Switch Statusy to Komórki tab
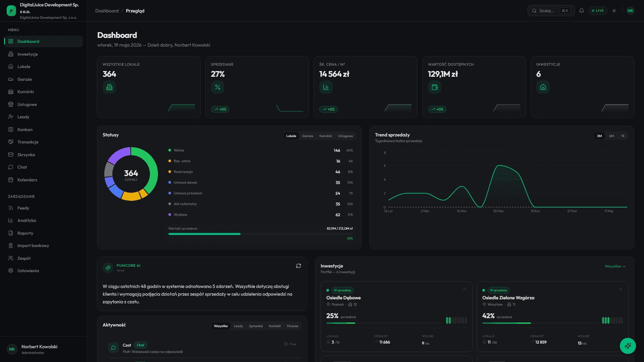The height and width of the screenshot is (362, 644). coord(326,136)
